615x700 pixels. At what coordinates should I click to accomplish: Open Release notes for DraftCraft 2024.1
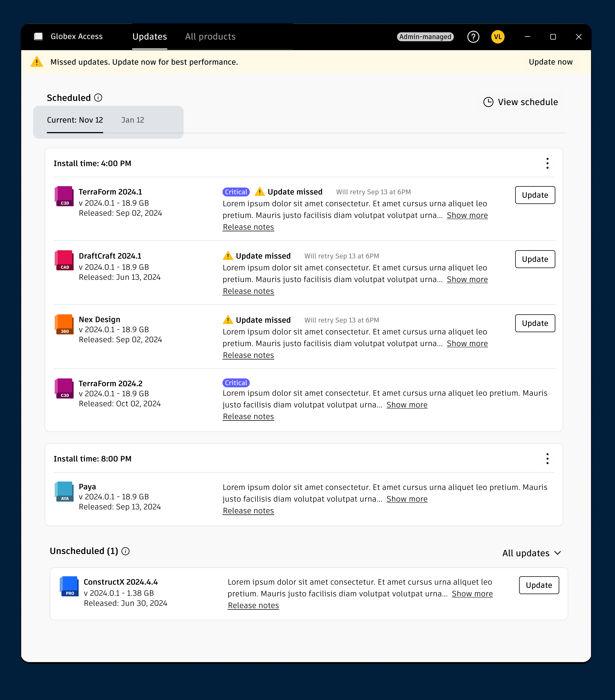pos(248,291)
